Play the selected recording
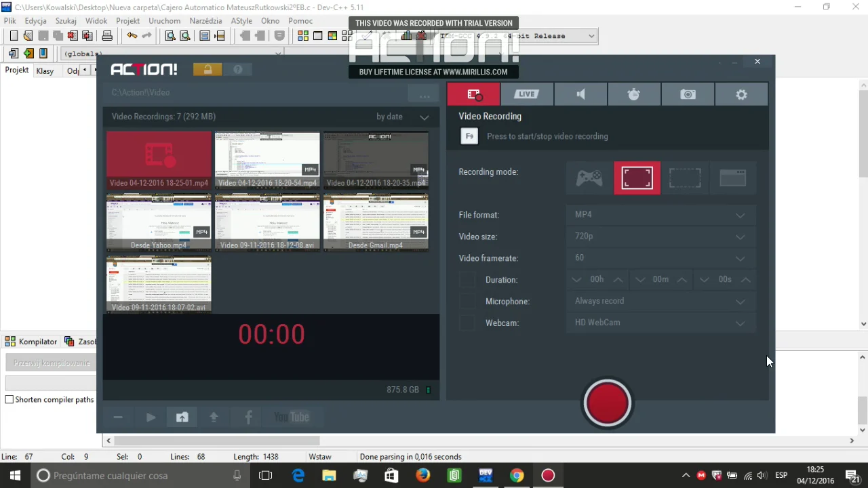 151,418
